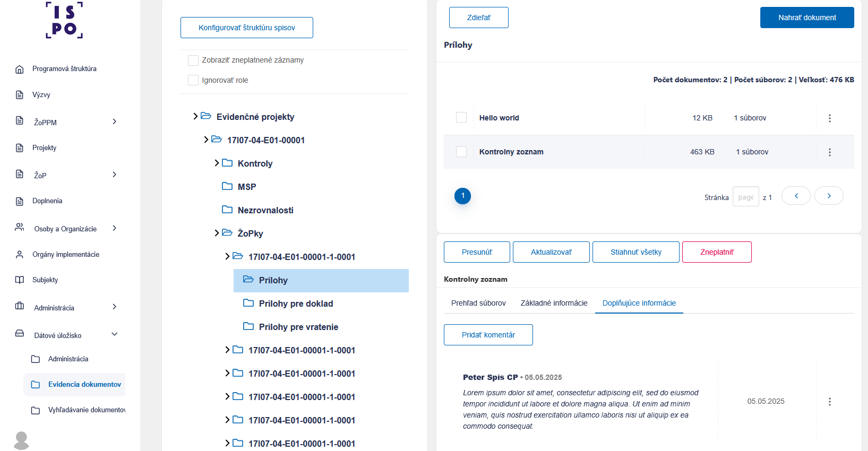Viewport: 868px width, 451px height.
Task: Click the ISPO logo
Action: (x=64, y=20)
